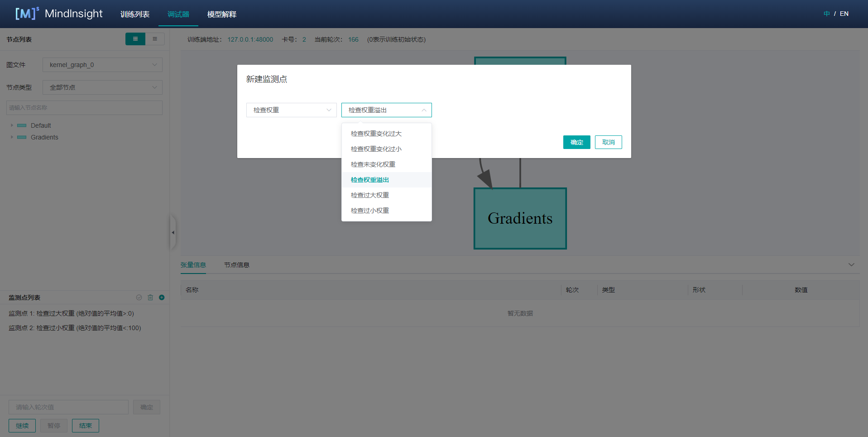Screen dimensions: 868x437
Task: Click the teal 确定 button in dialog
Action: pyautogui.click(x=576, y=142)
